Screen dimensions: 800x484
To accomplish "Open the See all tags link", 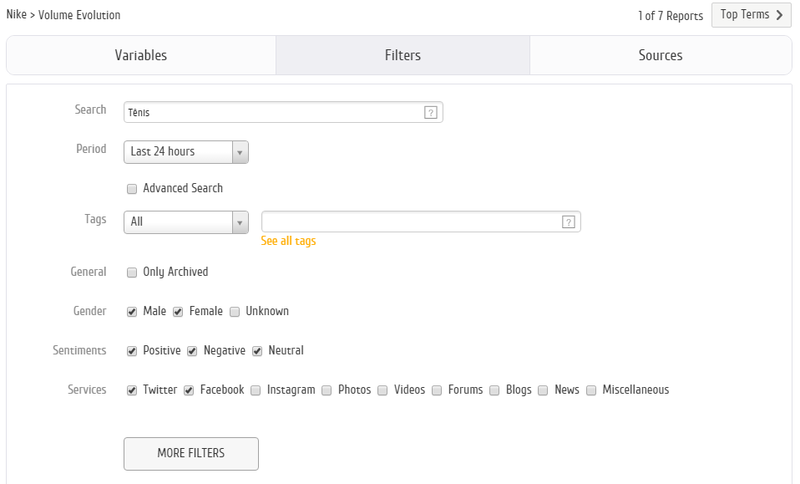I will (x=288, y=241).
